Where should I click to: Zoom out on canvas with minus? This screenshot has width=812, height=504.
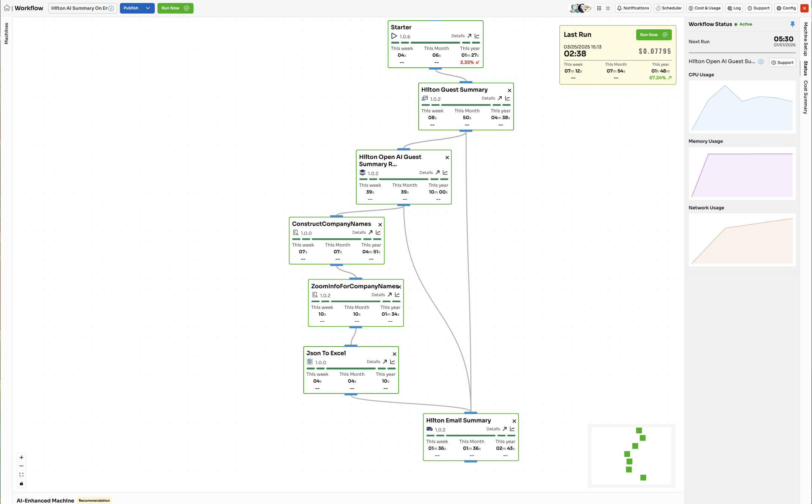[x=21, y=466]
